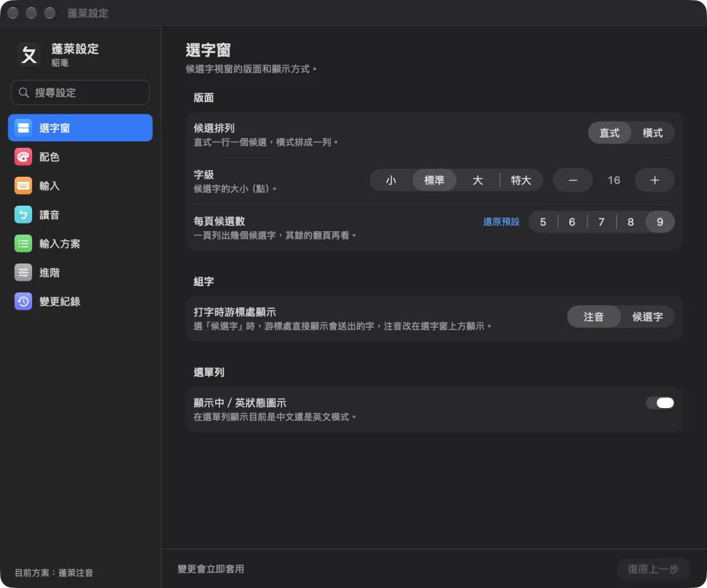This screenshot has width=707, height=588.
Task: Show the 變更紀錄 page
Action: [80, 301]
